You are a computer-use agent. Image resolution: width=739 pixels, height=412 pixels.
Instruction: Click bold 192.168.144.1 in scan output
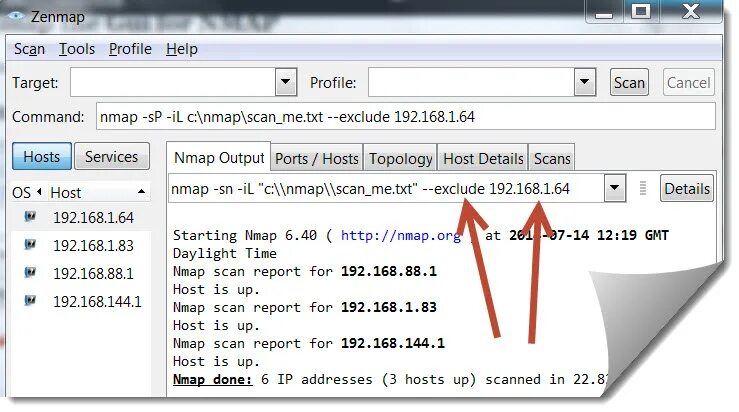pos(393,343)
